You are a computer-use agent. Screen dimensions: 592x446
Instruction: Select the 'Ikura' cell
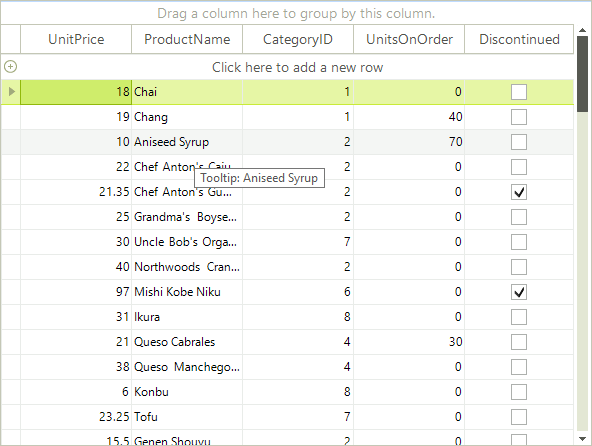187,317
